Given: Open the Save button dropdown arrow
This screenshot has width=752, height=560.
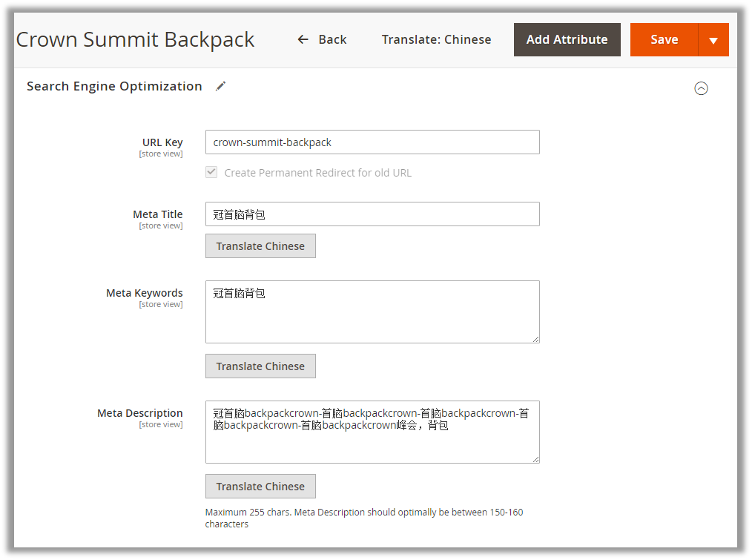Looking at the screenshot, I should click(x=713, y=40).
